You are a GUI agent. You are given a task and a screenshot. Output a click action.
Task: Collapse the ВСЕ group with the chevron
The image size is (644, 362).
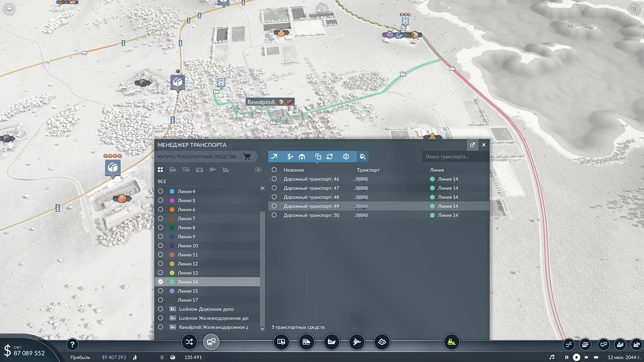(x=262, y=188)
